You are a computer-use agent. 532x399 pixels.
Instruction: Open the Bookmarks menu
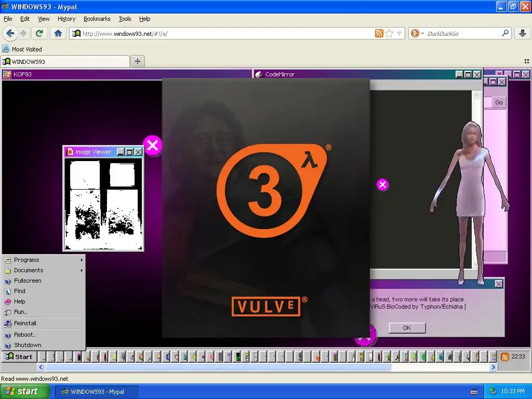[x=97, y=19]
